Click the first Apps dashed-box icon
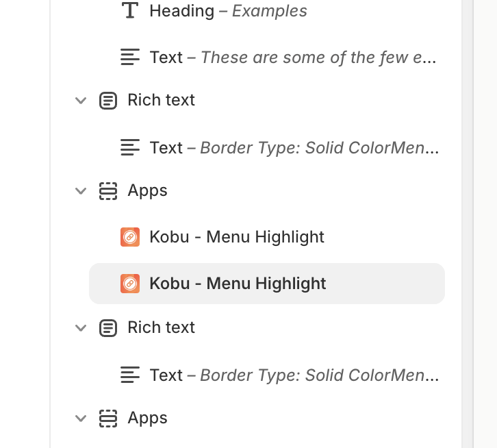This screenshot has width=497, height=448. point(108,190)
